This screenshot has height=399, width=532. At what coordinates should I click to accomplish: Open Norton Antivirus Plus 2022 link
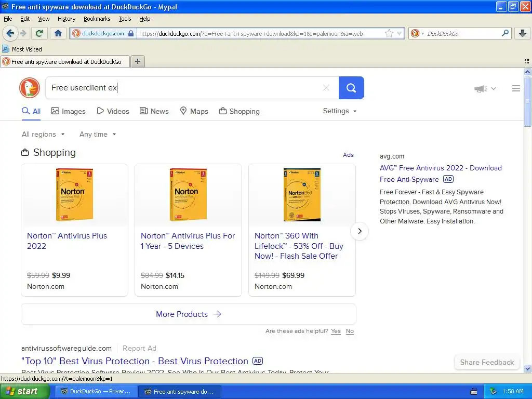point(67,241)
